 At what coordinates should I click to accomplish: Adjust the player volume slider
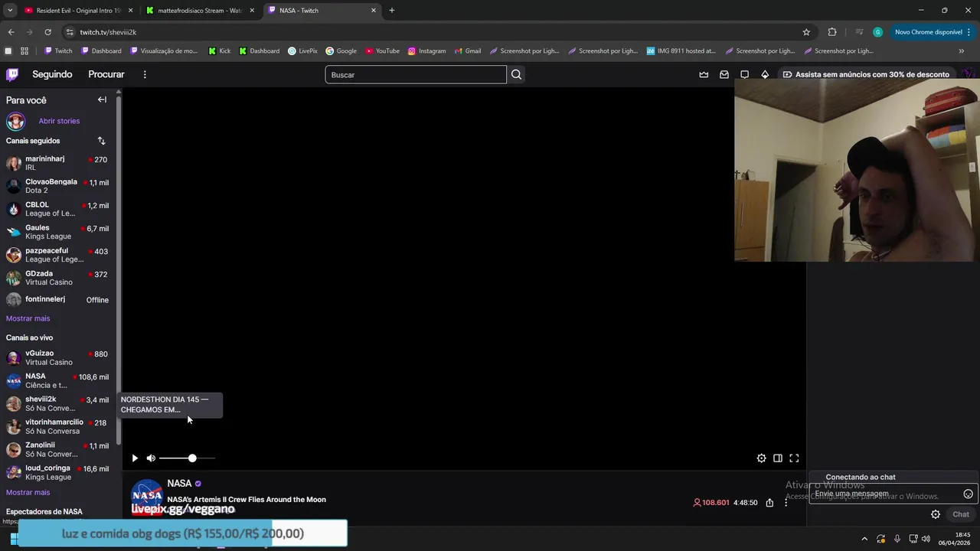click(188, 458)
